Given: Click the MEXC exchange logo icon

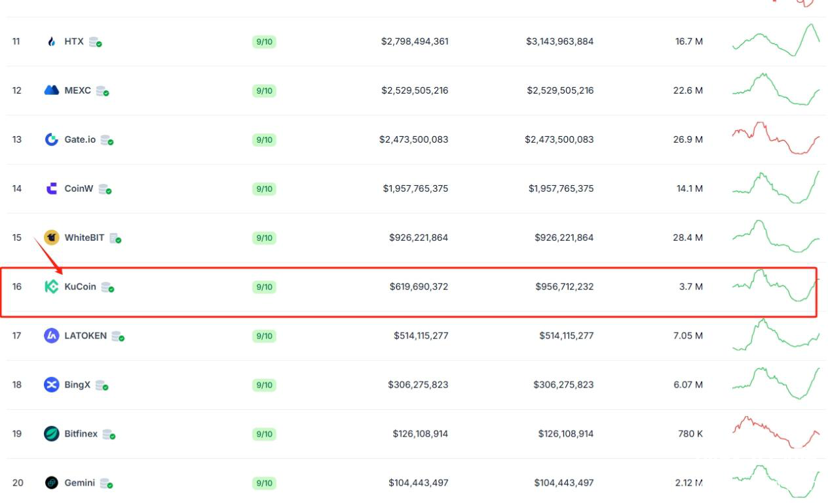Looking at the screenshot, I should pyautogui.click(x=52, y=90).
